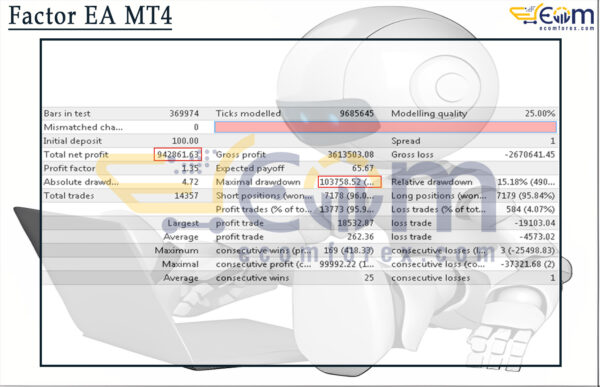Select the 'Maximal drawdown' label

(x=258, y=182)
